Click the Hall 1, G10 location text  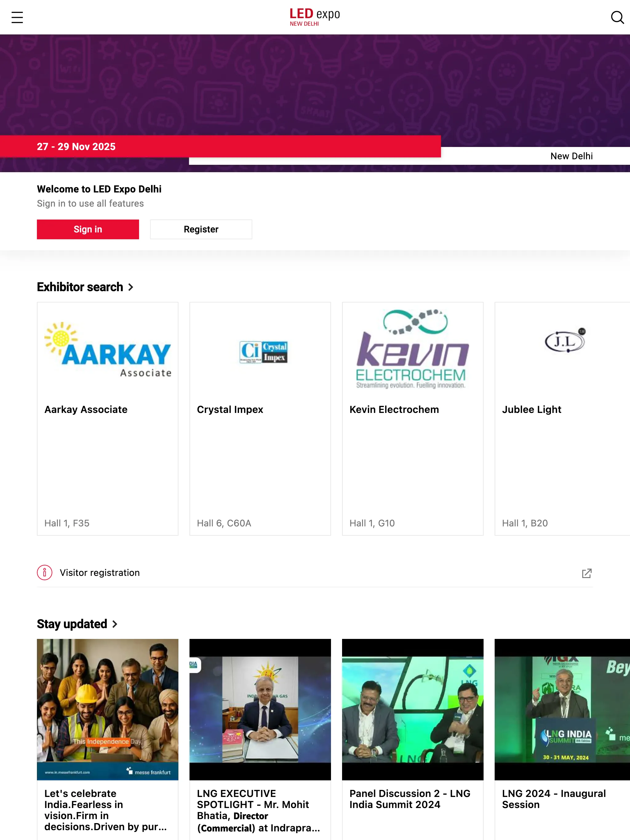[x=372, y=523]
